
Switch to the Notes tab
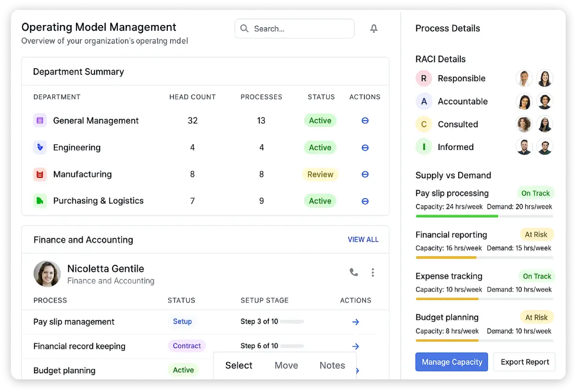pyautogui.click(x=332, y=366)
